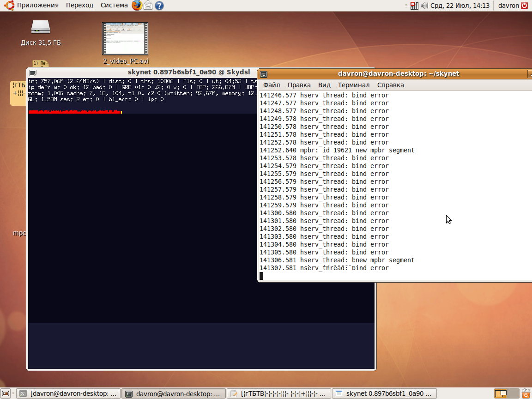Open the Правка menu in terminal
Viewport: 532px width, 399px height.
[299, 85]
